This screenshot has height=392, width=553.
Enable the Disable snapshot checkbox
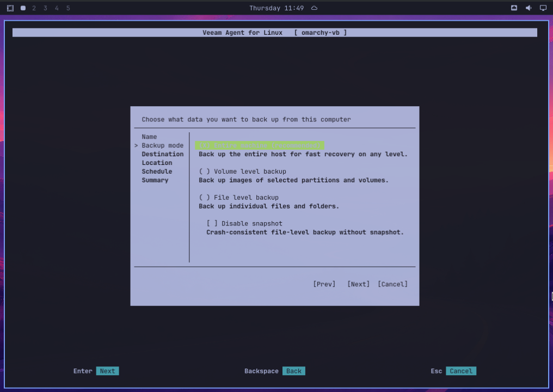coord(244,224)
